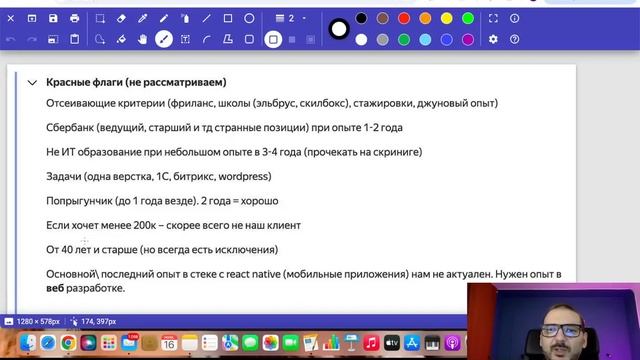Viewport: 640px width, 360px height.
Task: Select the Text box tool
Action: pos(185,40)
